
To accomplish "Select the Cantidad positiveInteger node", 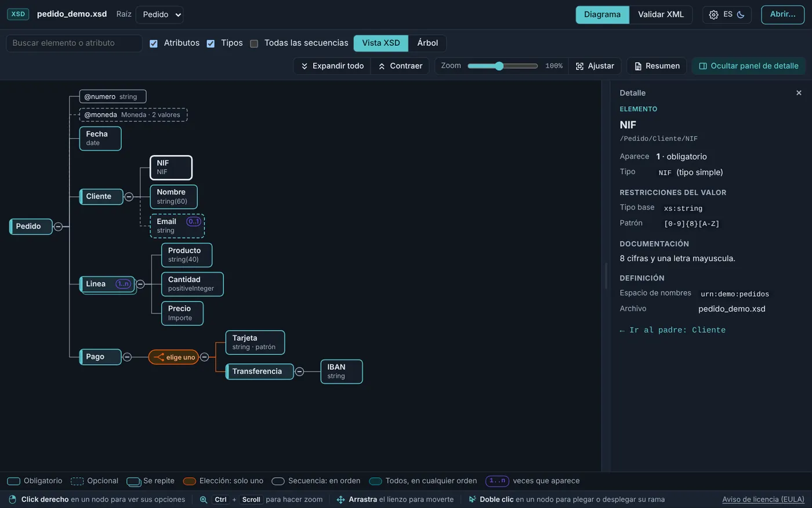I will click(192, 284).
